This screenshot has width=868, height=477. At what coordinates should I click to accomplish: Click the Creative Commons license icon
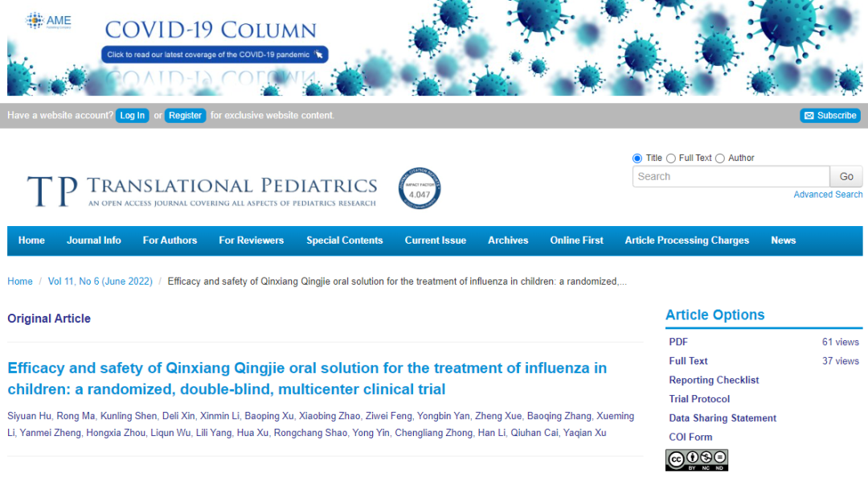point(696,459)
